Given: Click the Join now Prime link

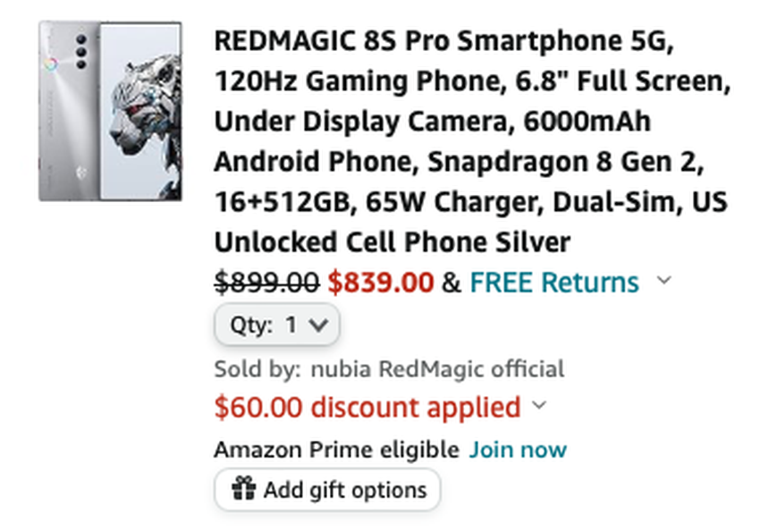Looking at the screenshot, I should click(519, 449).
